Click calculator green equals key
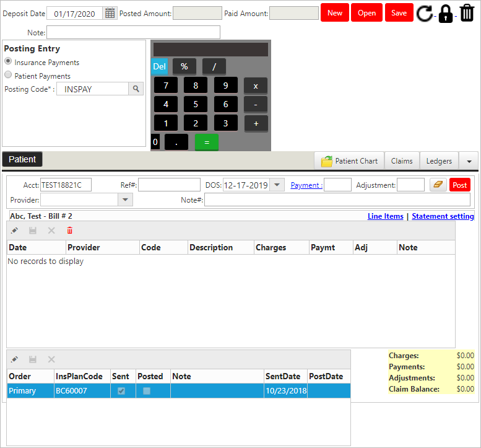Image resolution: width=481 pixels, height=448 pixels. tap(207, 142)
